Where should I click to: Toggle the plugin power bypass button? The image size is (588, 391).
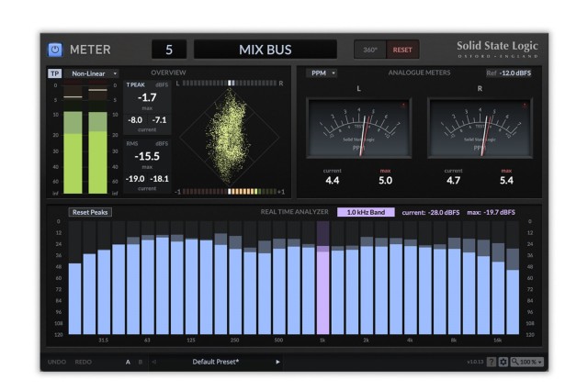coord(55,50)
